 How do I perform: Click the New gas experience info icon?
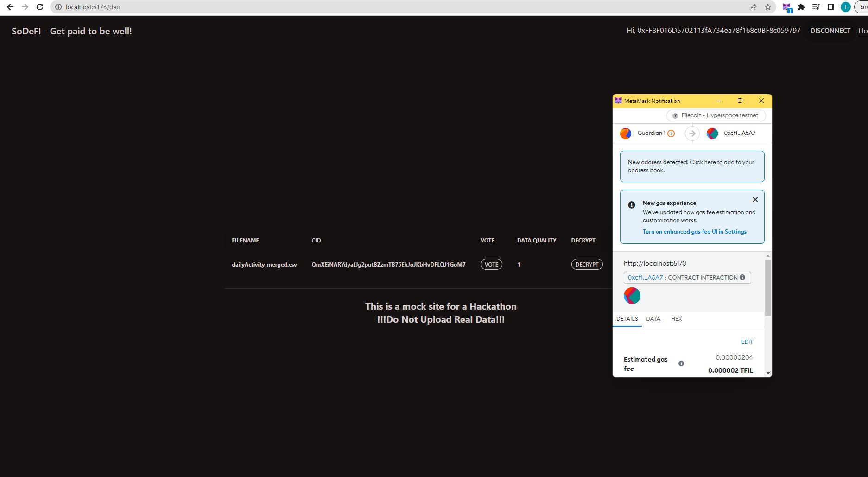click(x=631, y=205)
